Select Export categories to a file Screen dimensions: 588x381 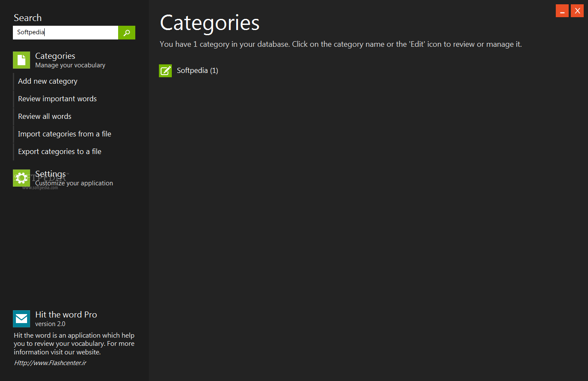click(x=60, y=152)
